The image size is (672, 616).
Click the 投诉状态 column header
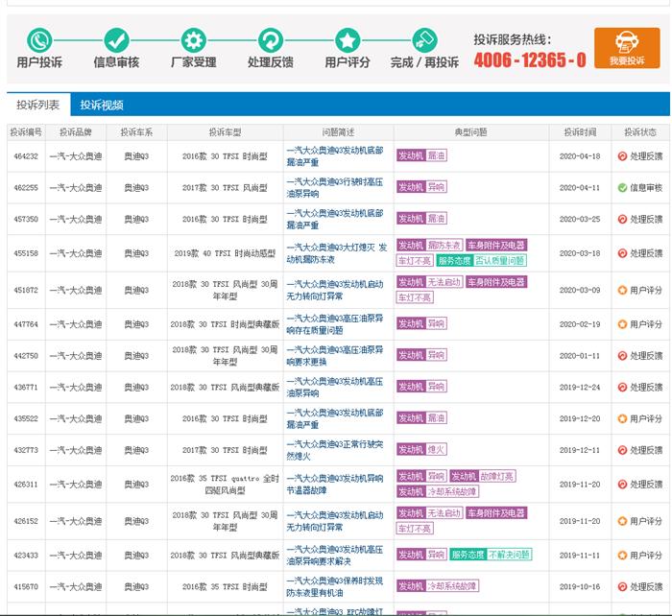[x=640, y=132]
